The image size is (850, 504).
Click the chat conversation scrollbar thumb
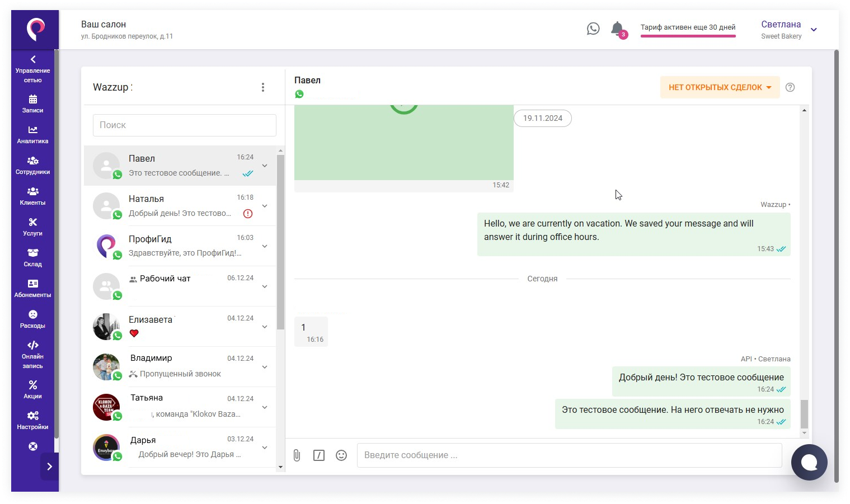[x=804, y=414]
